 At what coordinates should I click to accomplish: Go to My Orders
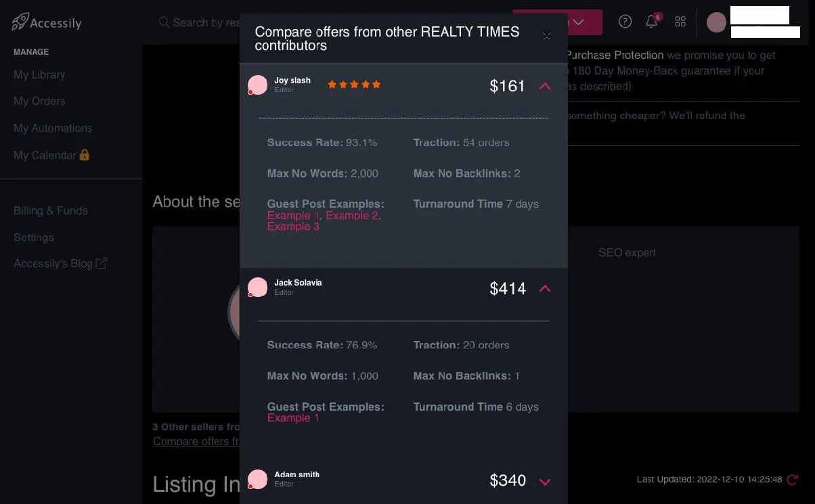[x=39, y=101]
